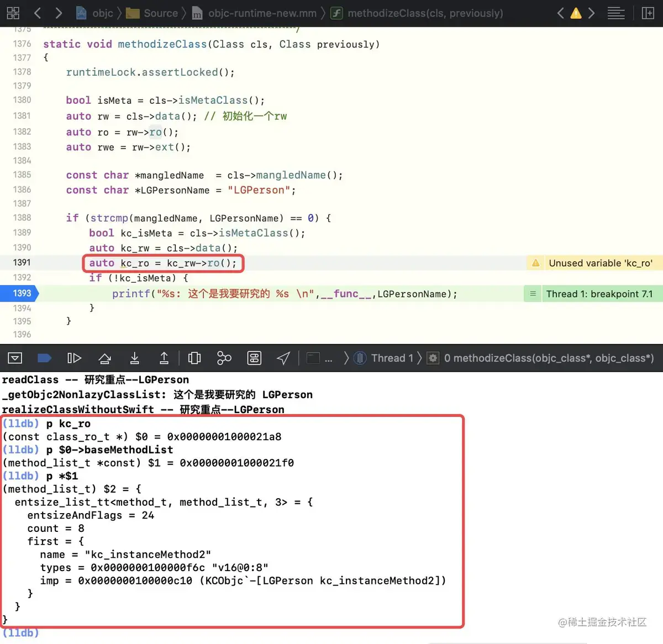
Task: Click line number 1376 in gutter
Action: 22,44
